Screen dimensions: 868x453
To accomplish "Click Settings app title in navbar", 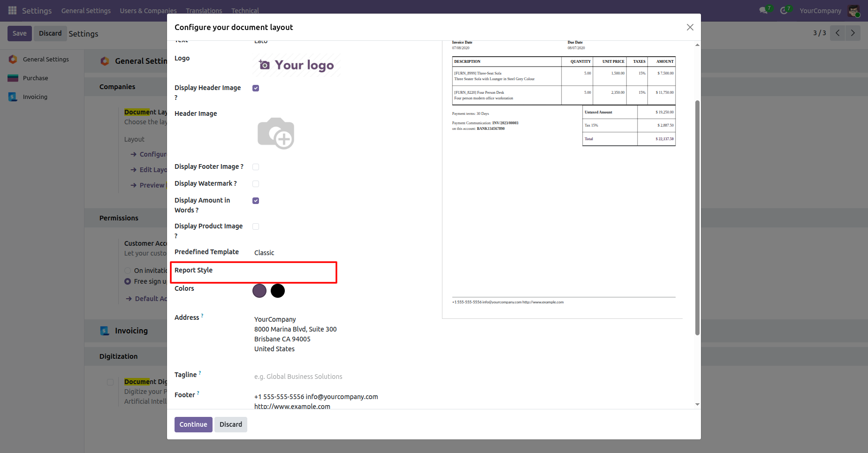I will [37, 10].
